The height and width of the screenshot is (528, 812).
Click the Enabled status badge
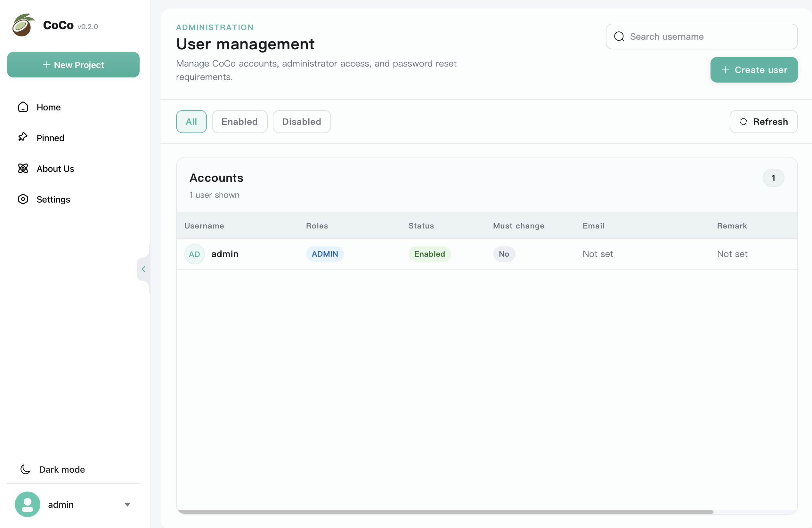coord(430,254)
